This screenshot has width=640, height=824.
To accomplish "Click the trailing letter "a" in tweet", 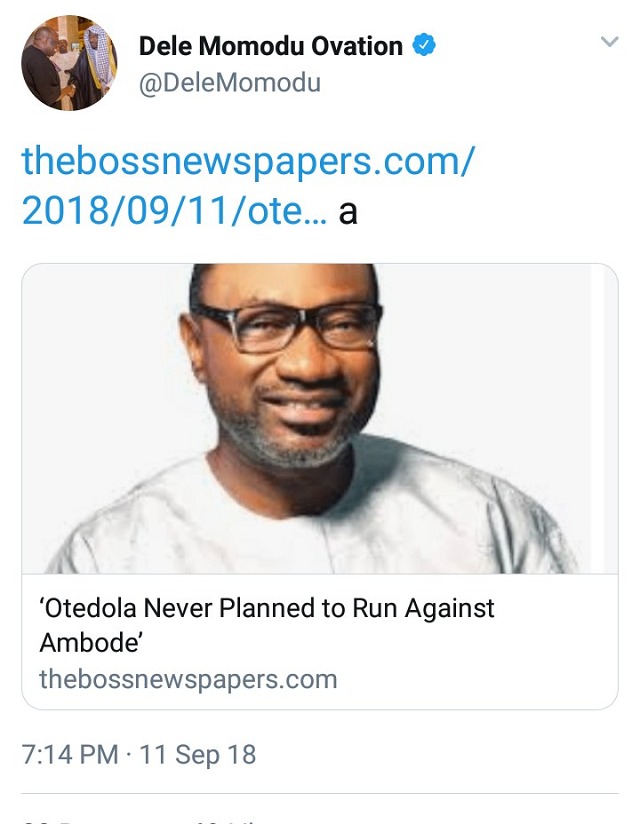I will (348, 211).
